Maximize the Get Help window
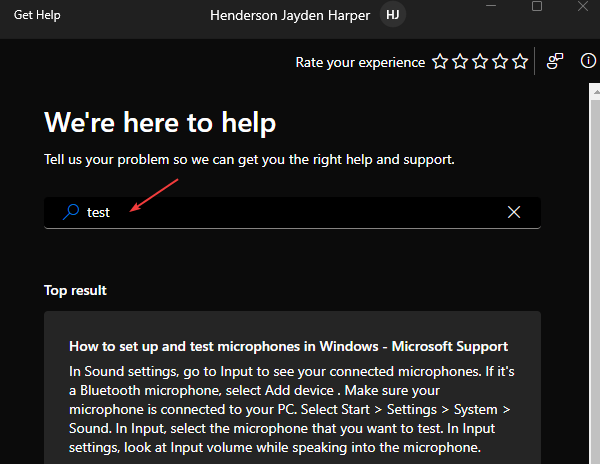The height and width of the screenshot is (464, 600). coord(537,6)
